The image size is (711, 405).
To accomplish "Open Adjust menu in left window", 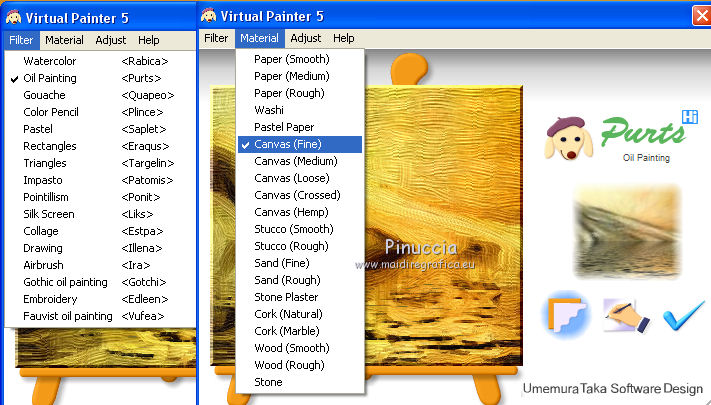I will (111, 40).
